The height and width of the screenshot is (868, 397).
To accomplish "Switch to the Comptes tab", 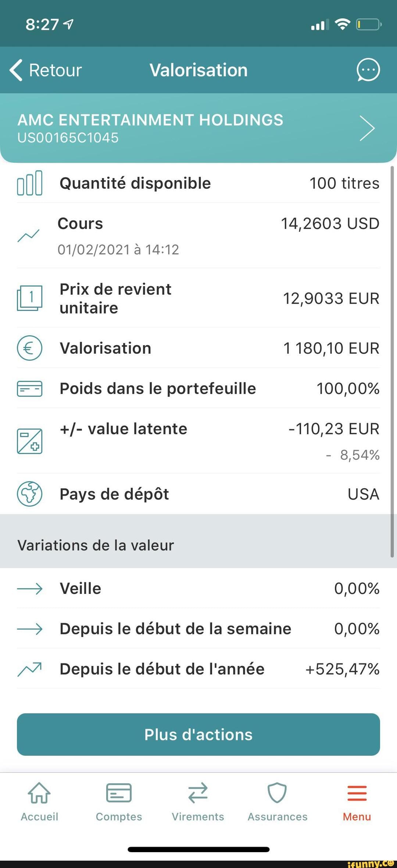I will [x=119, y=803].
